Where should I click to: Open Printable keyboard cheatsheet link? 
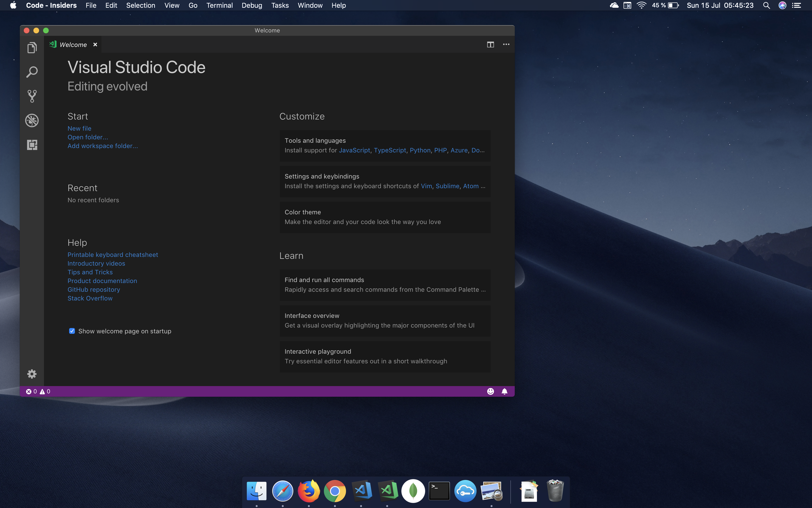pos(113,255)
